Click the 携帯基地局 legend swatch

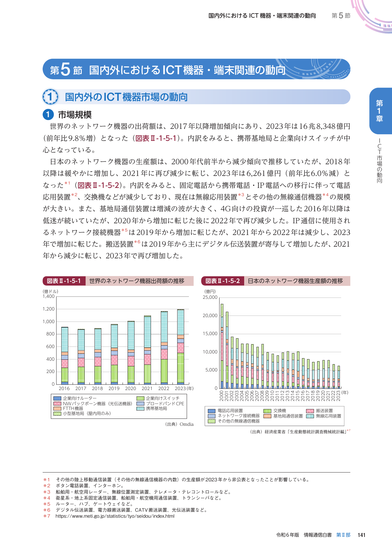pos(140,408)
